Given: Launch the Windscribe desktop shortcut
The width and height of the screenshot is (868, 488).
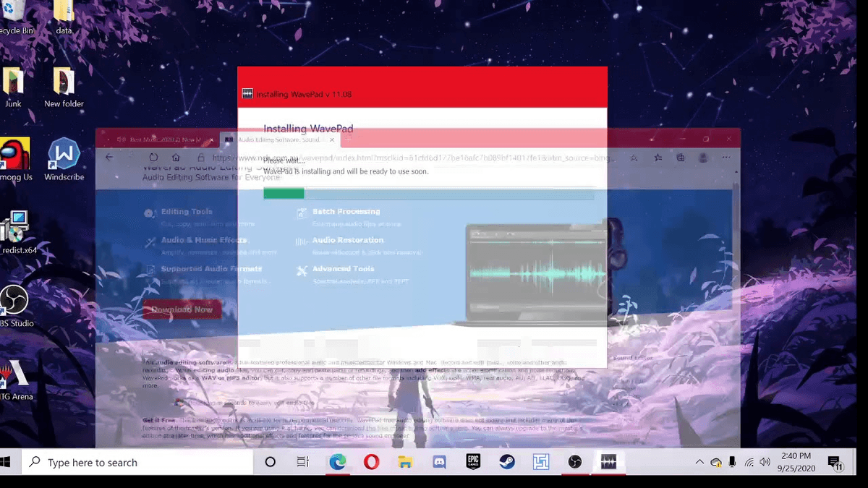Looking at the screenshot, I should coord(64,160).
